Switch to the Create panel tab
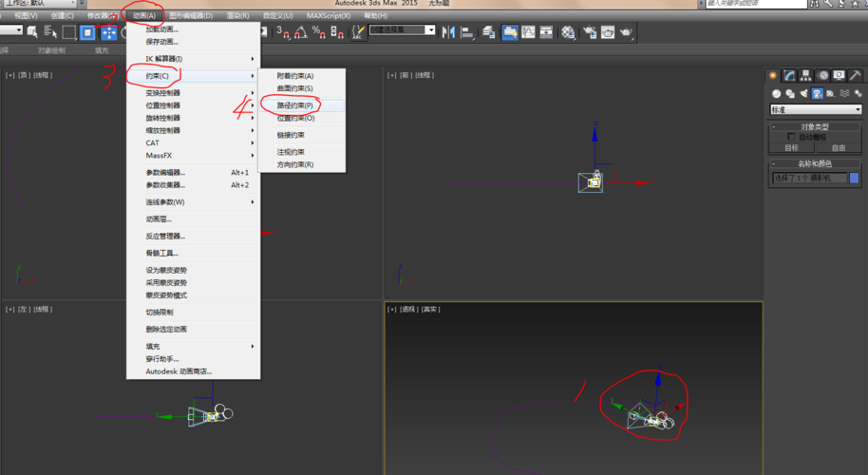The image size is (868, 475). tap(773, 75)
